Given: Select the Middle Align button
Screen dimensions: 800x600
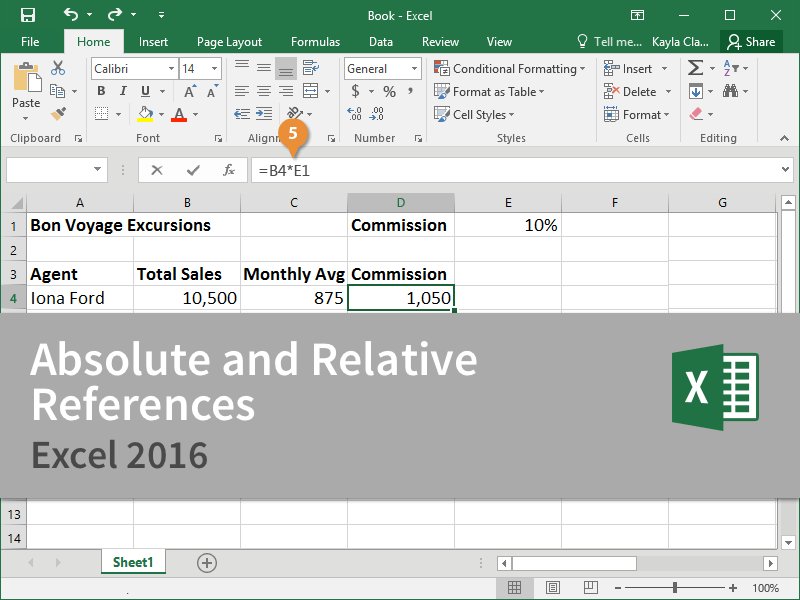Looking at the screenshot, I should click(x=264, y=68).
